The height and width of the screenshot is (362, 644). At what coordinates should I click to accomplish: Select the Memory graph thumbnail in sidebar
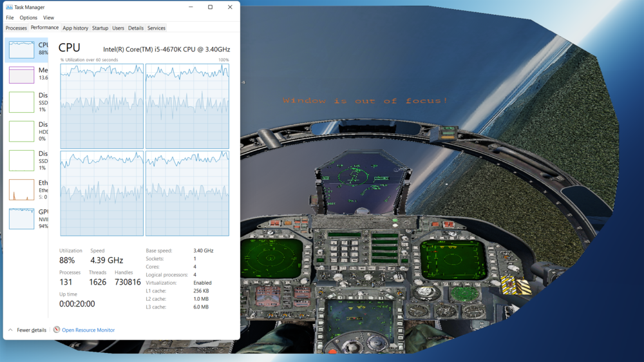pyautogui.click(x=21, y=75)
